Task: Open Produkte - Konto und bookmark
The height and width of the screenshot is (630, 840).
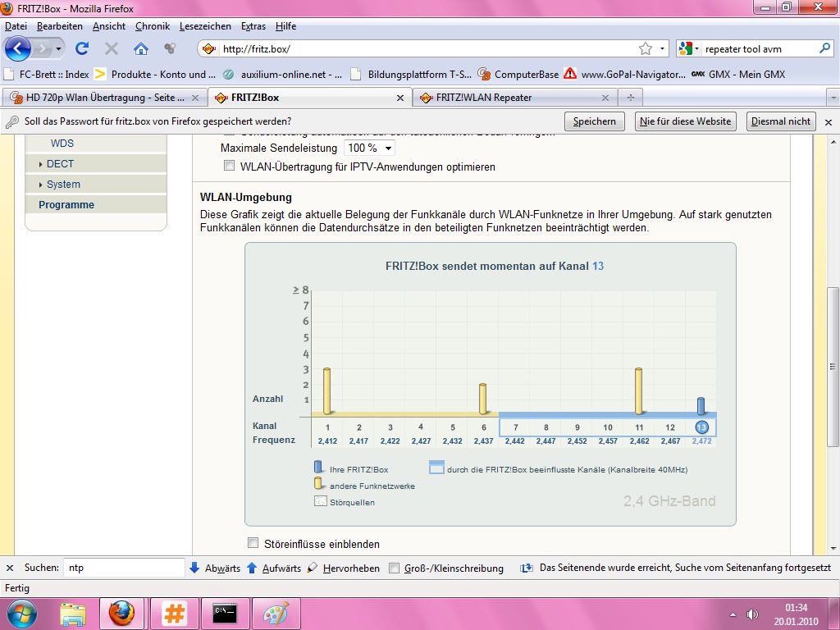Action: point(155,75)
